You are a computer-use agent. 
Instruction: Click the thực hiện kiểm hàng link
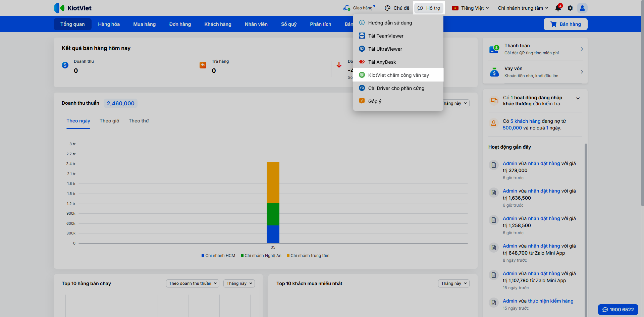(x=551, y=301)
